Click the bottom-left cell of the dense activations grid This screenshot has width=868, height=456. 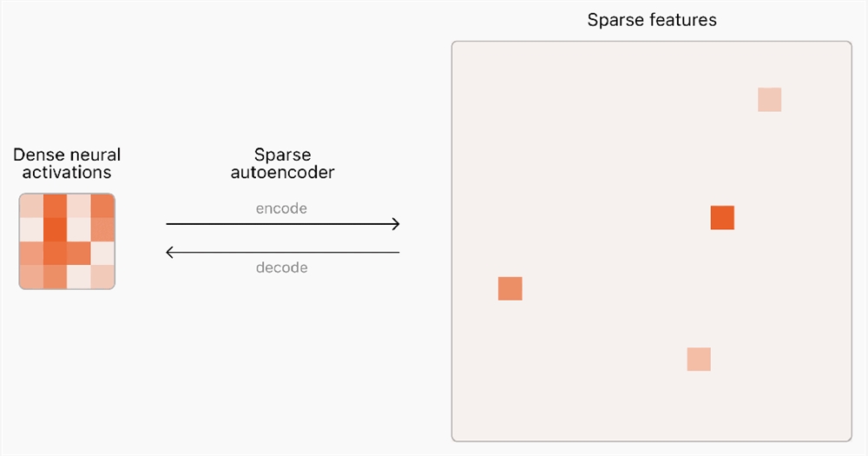tap(31, 277)
